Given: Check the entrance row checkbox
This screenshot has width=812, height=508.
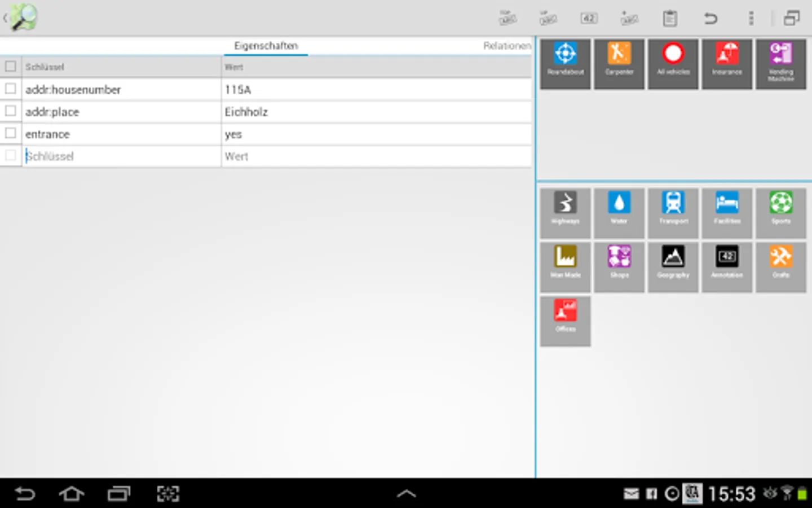Looking at the screenshot, I should point(10,133).
